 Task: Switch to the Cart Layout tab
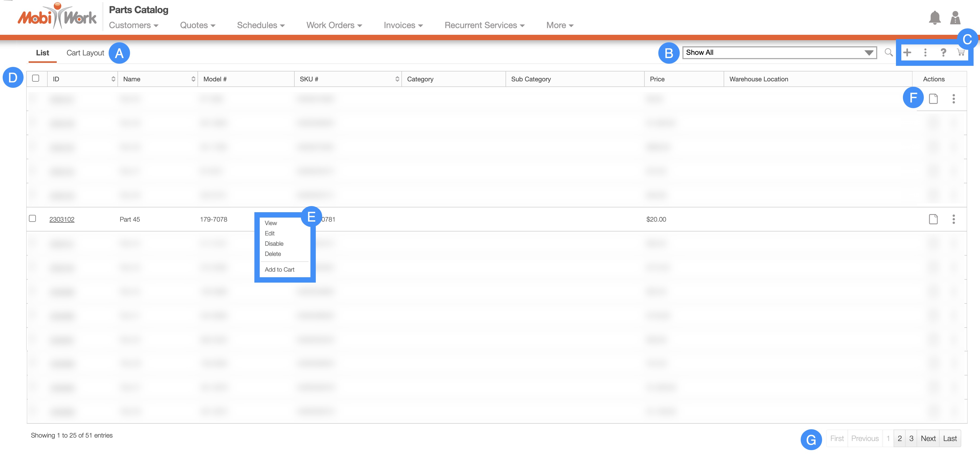click(x=85, y=53)
